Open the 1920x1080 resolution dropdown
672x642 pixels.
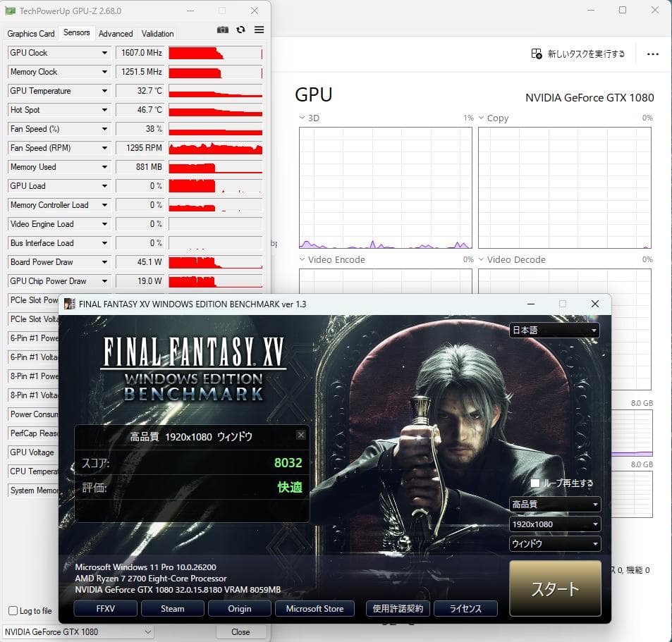point(555,524)
